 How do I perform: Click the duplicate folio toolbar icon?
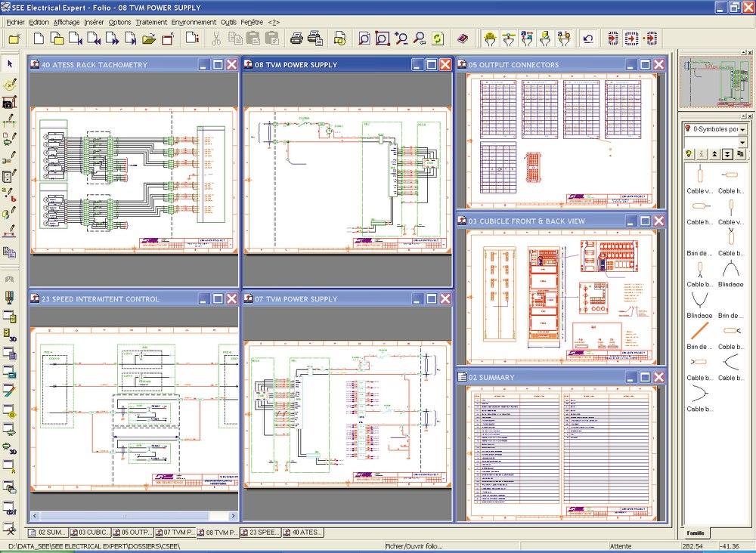[x=57, y=39]
